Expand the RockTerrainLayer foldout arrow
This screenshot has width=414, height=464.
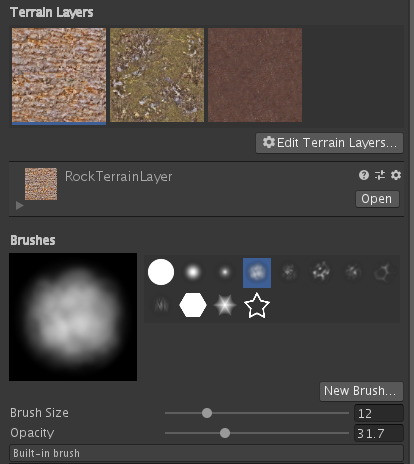(20, 205)
